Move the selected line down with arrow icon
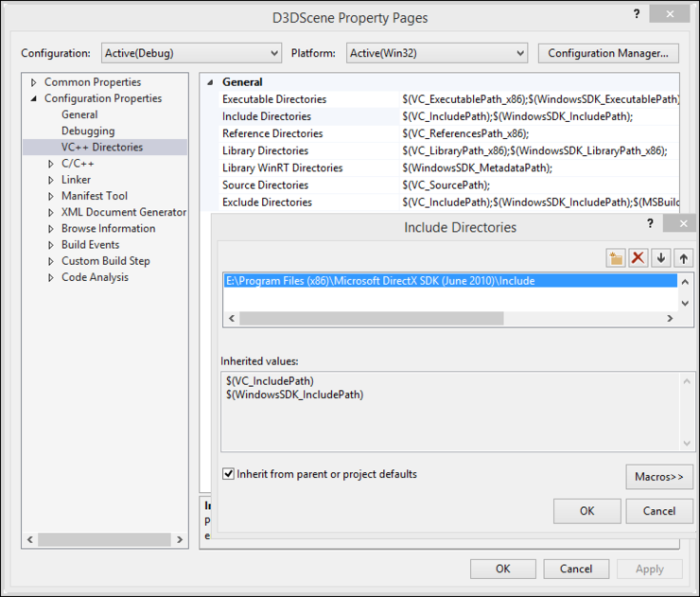 661,258
